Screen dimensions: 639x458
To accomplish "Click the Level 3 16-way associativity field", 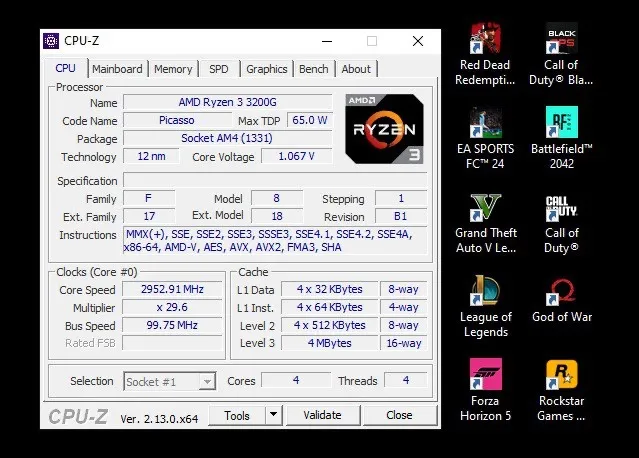I will (403, 343).
